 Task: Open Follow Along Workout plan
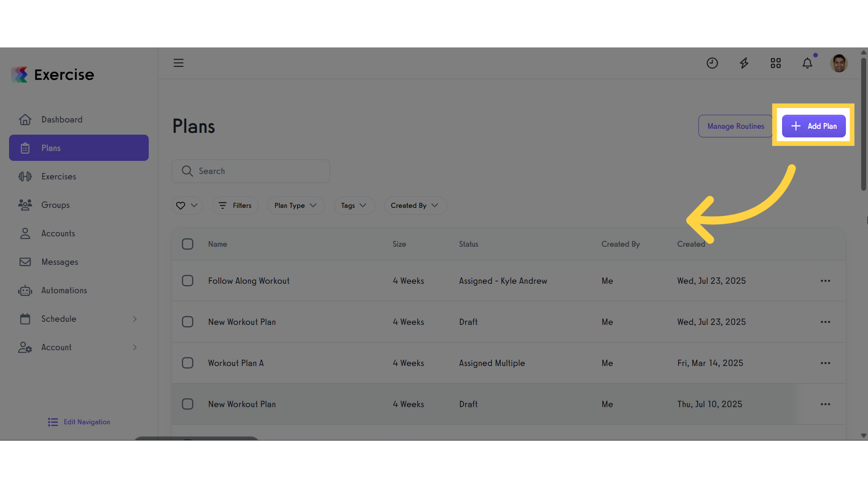click(249, 281)
